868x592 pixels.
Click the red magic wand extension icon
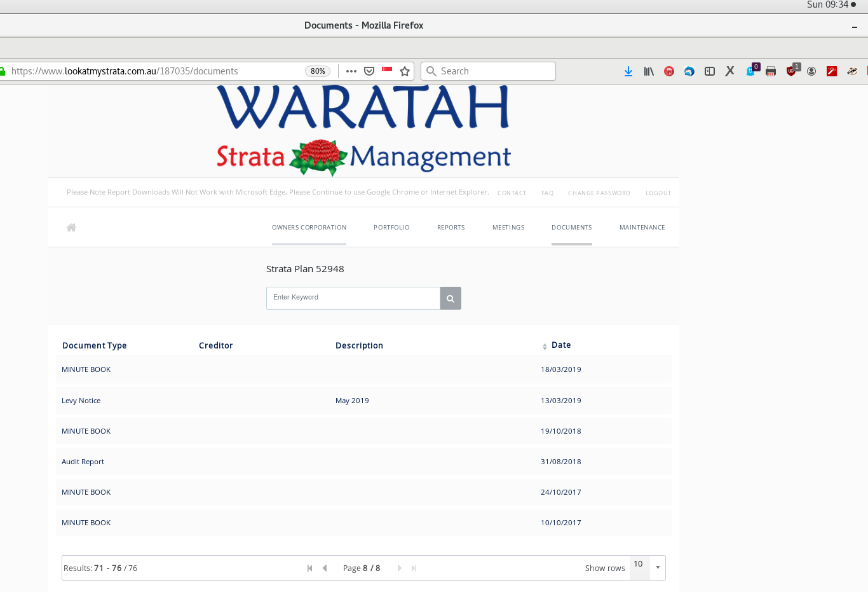pyautogui.click(x=832, y=71)
